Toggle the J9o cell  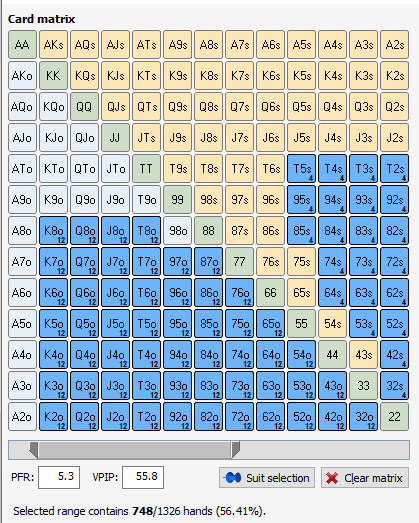point(115,200)
